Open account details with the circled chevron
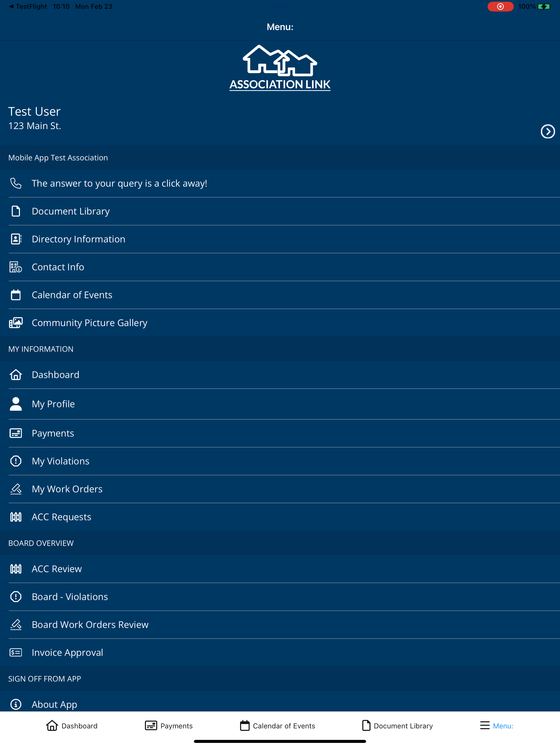 (547, 131)
